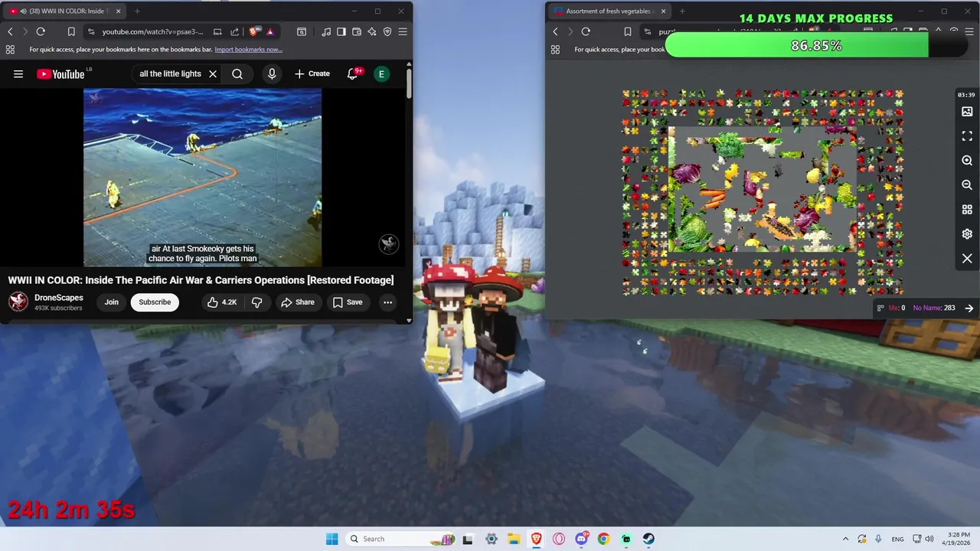Mute the YouTube tab via speaker icon
This screenshot has width=980, height=551.
pos(24,11)
